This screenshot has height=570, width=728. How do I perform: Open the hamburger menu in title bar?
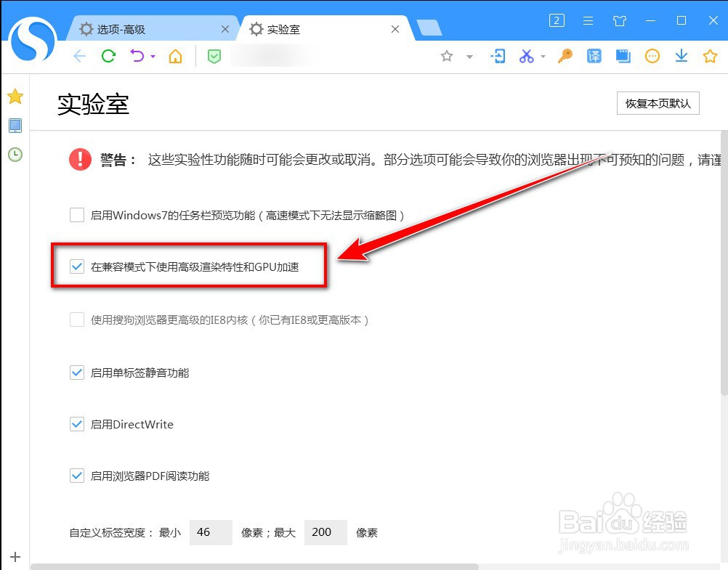point(588,20)
